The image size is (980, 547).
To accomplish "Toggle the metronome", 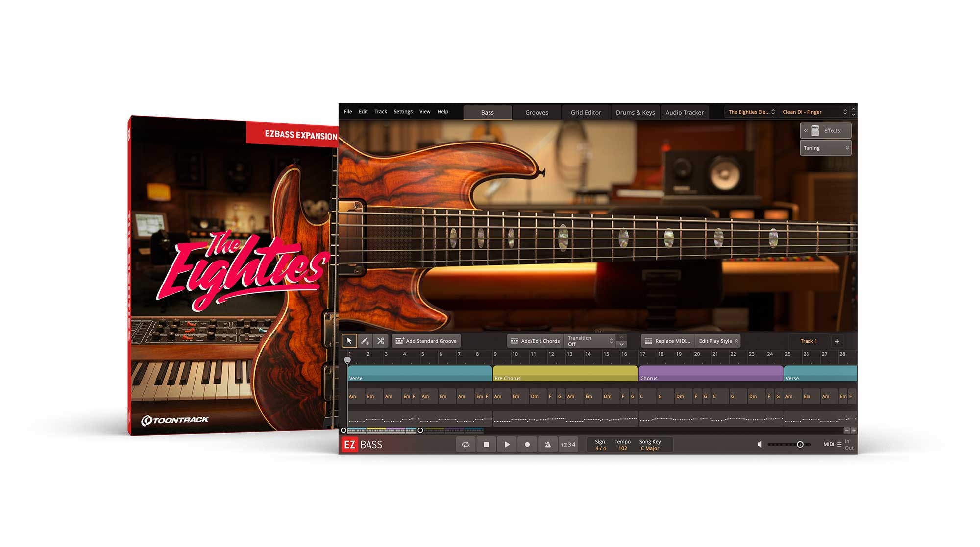I will click(x=548, y=444).
